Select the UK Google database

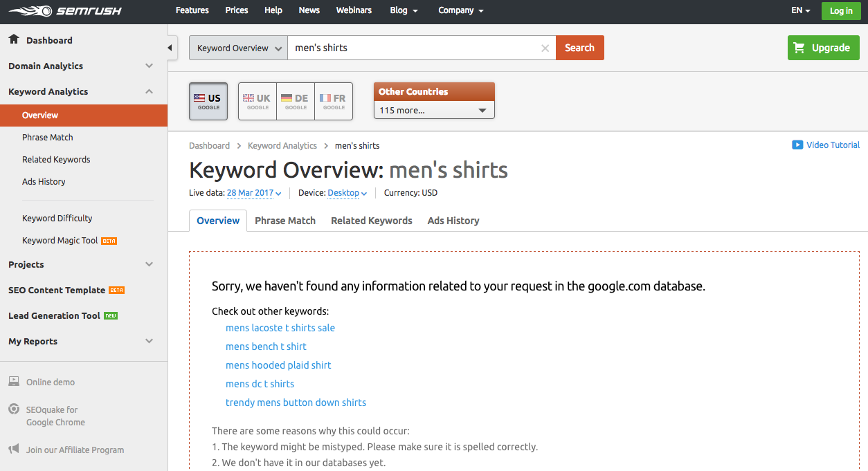(257, 102)
